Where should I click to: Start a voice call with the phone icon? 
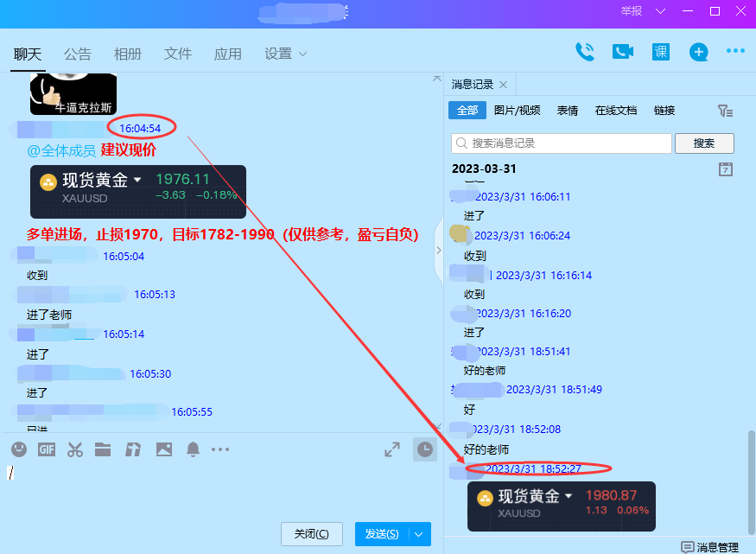click(x=585, y=52)
